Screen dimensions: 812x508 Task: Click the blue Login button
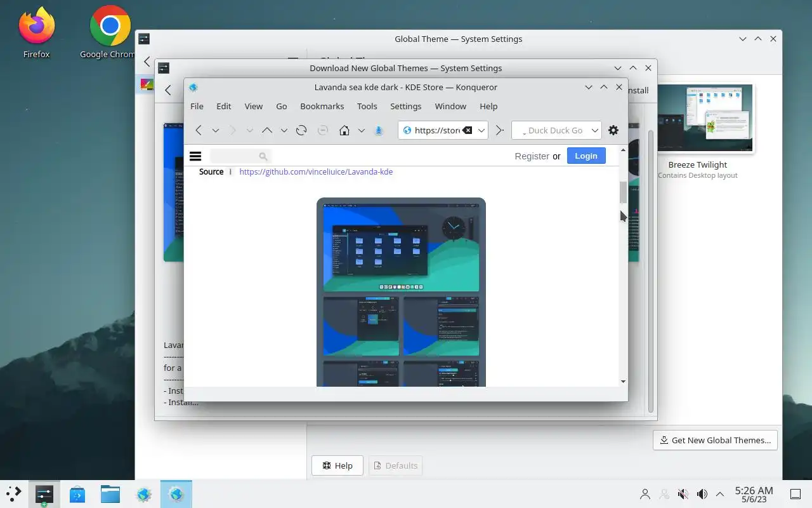click(586, 156)
